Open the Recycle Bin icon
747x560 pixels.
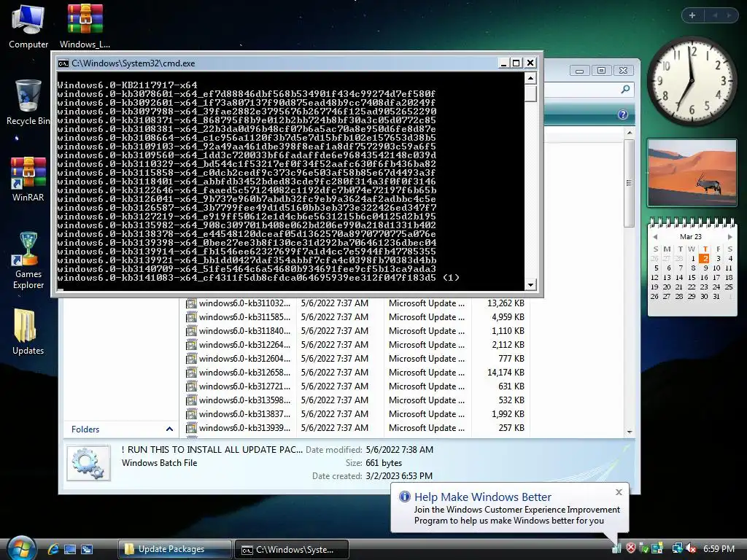(28, 102)
